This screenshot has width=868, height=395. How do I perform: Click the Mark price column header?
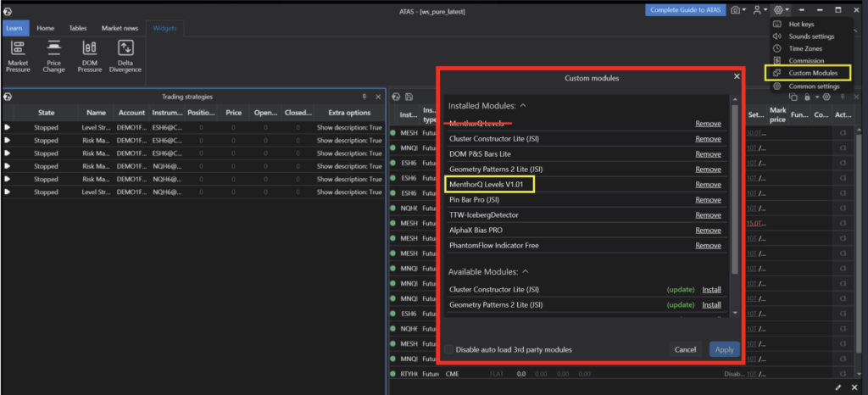pos(777,115)
